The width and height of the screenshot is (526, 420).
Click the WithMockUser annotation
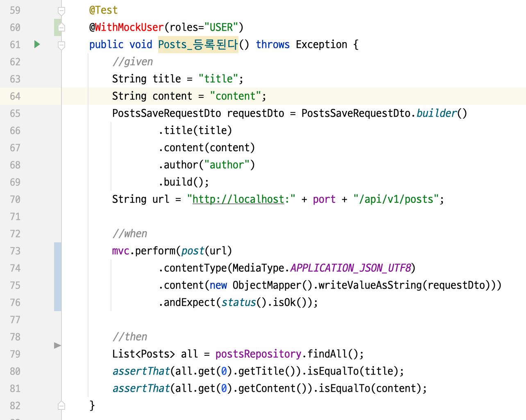[129, 27]
